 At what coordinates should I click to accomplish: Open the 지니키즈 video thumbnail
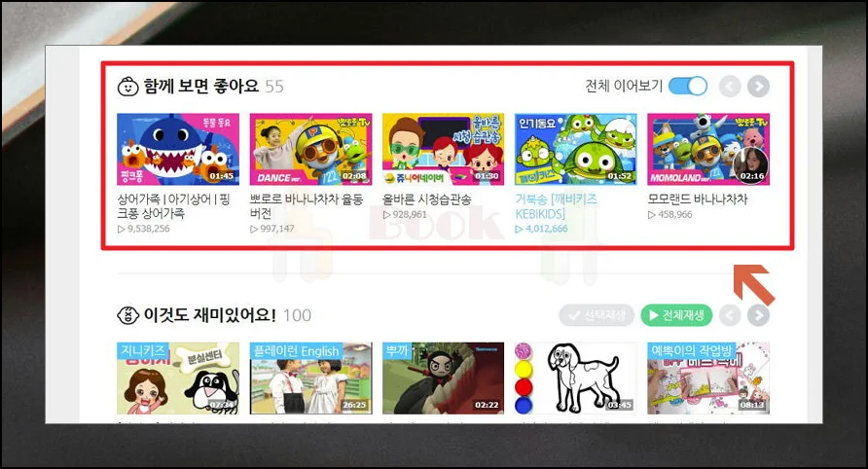tap(178, 379)
